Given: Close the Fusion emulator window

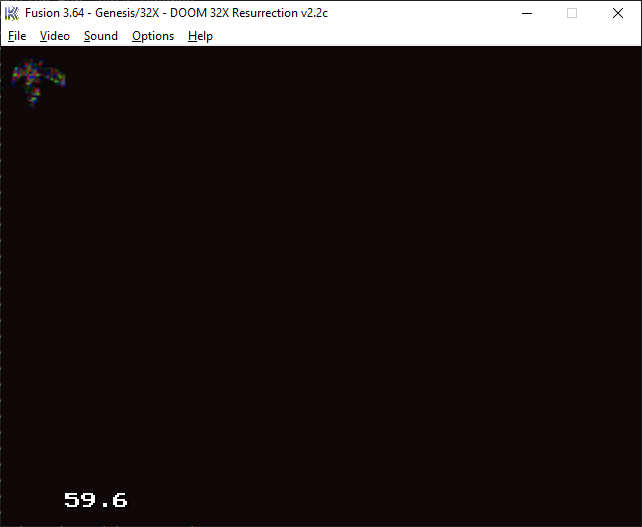Looking at the screenshot, I should (618, 13).
